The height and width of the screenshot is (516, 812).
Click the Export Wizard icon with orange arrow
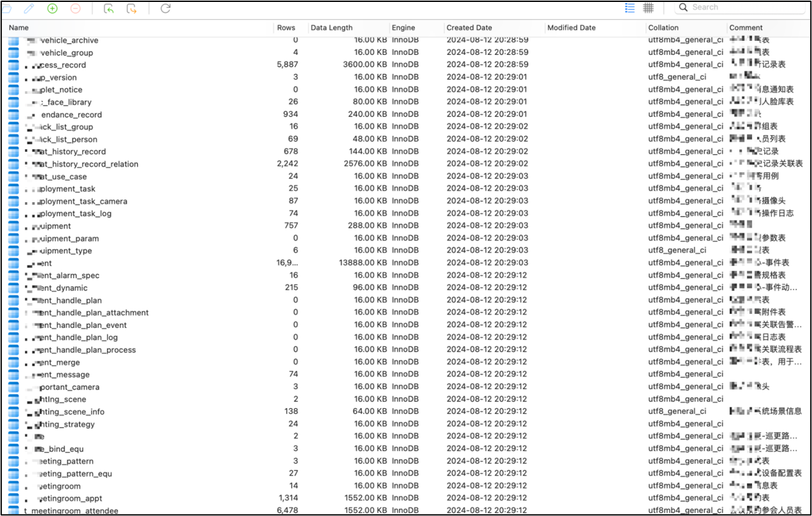click(x=132, y=8)
